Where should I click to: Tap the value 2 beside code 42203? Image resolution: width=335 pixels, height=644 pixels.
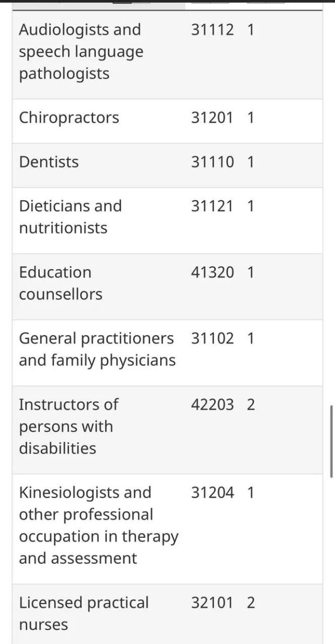click(x=251, y=405)
